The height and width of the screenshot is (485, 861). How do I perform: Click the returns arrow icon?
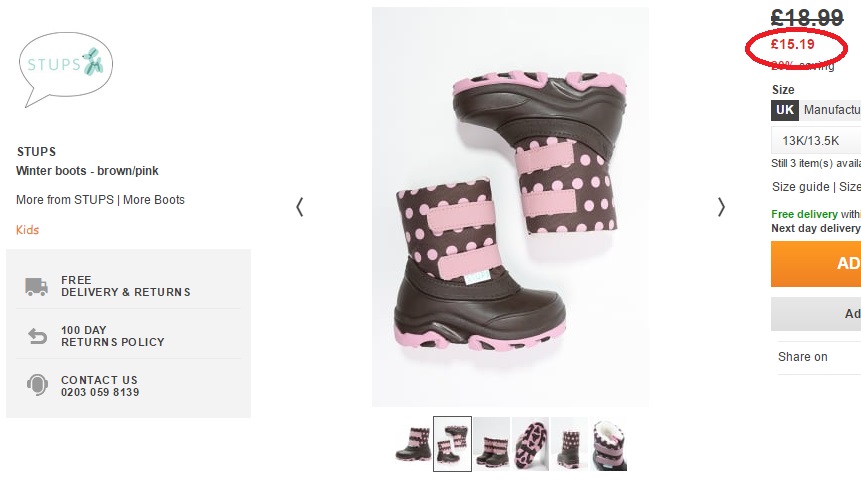[37, 336]
